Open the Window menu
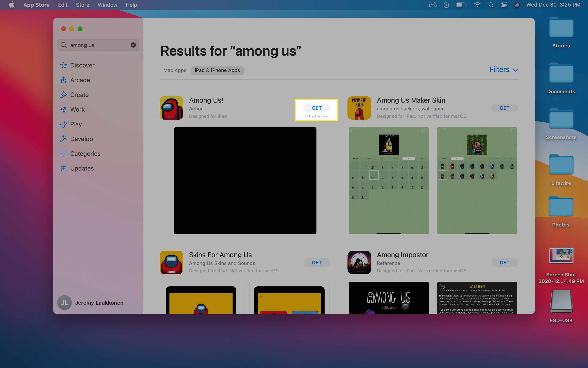Screen dimensions: 588x368 pos(107,5)
